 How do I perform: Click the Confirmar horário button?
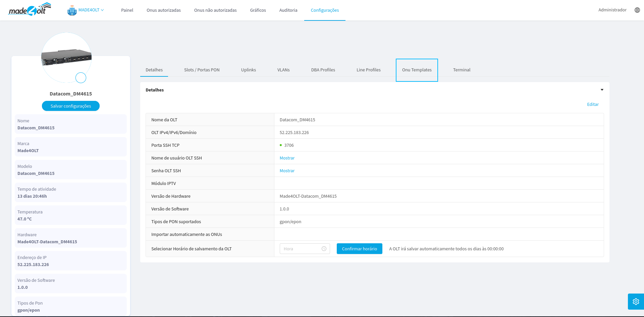coord(359,249)
